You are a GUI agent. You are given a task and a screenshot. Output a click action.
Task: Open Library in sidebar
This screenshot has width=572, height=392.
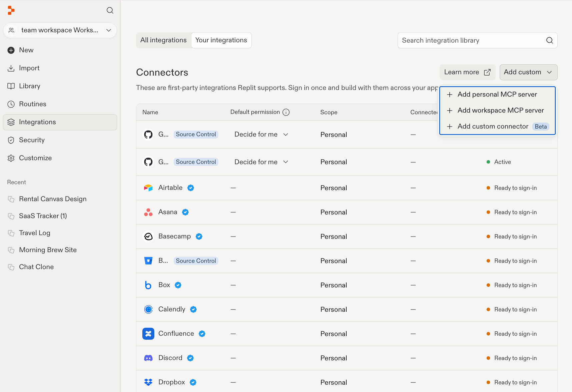(60, 86)
